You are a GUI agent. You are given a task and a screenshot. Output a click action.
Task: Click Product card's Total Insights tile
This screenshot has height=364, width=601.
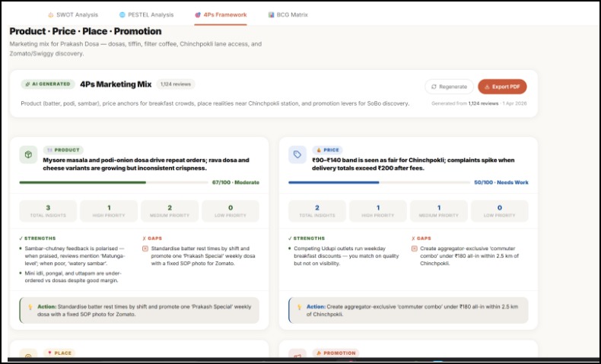[48, 211]
